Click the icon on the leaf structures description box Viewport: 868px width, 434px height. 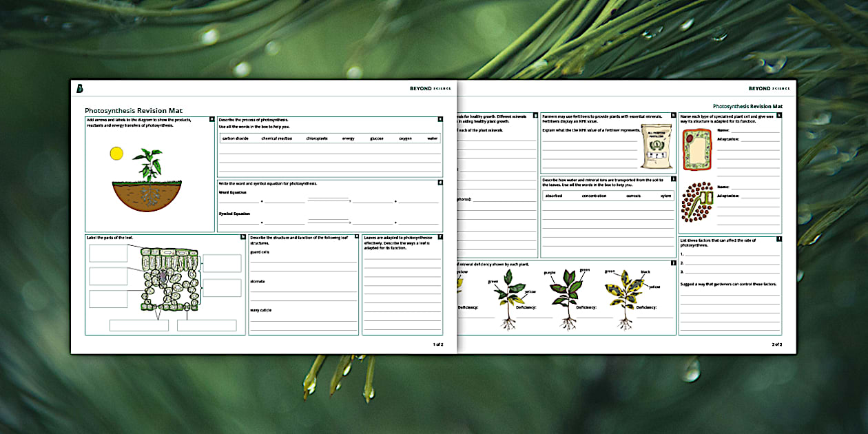point(356,236)
